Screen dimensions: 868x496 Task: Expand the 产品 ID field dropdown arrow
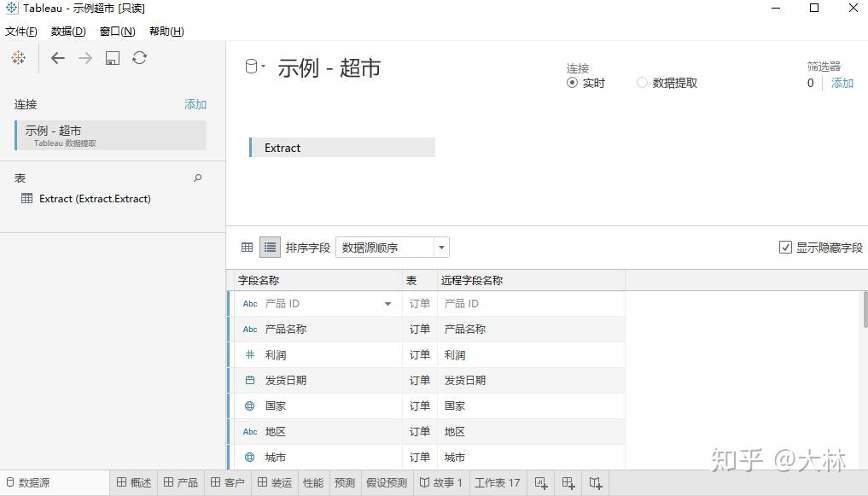coord(387,304)
